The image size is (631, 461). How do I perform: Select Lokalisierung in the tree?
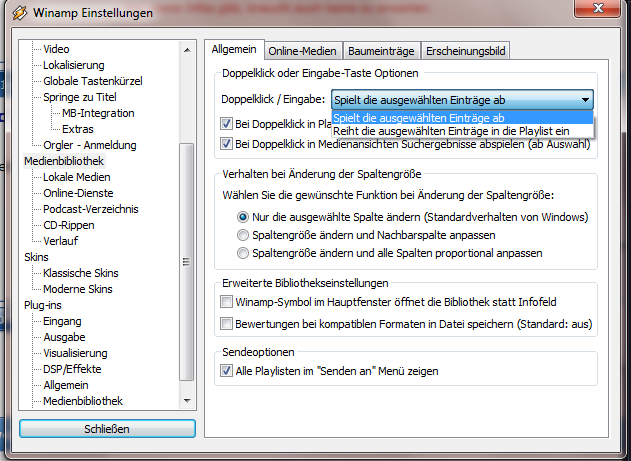coord(74,65)
